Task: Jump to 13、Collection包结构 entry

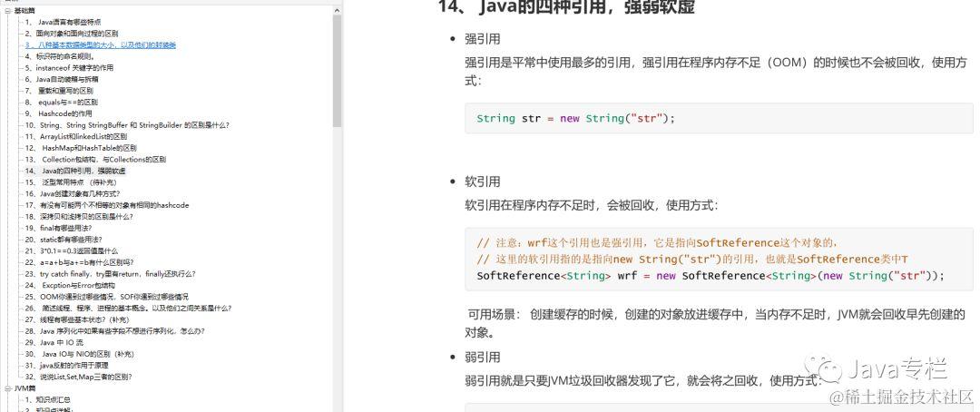Action: tap(95, 160)
